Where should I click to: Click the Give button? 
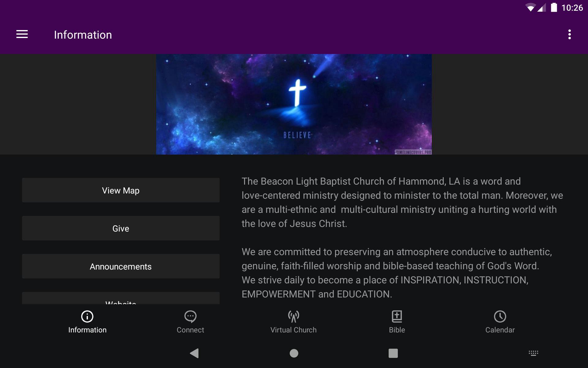click(x=121, y=228)
